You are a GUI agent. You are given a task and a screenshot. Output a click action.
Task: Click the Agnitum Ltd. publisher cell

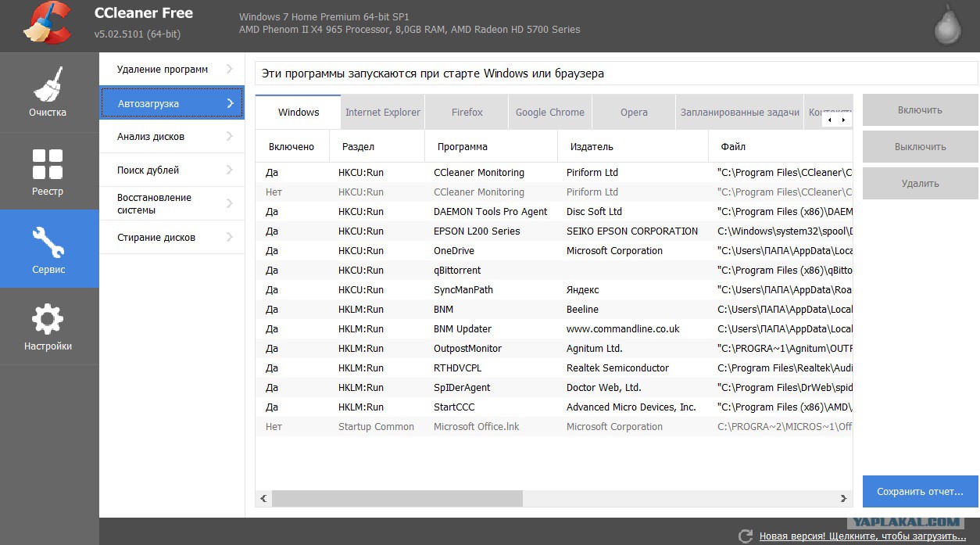tap(594, 349)
